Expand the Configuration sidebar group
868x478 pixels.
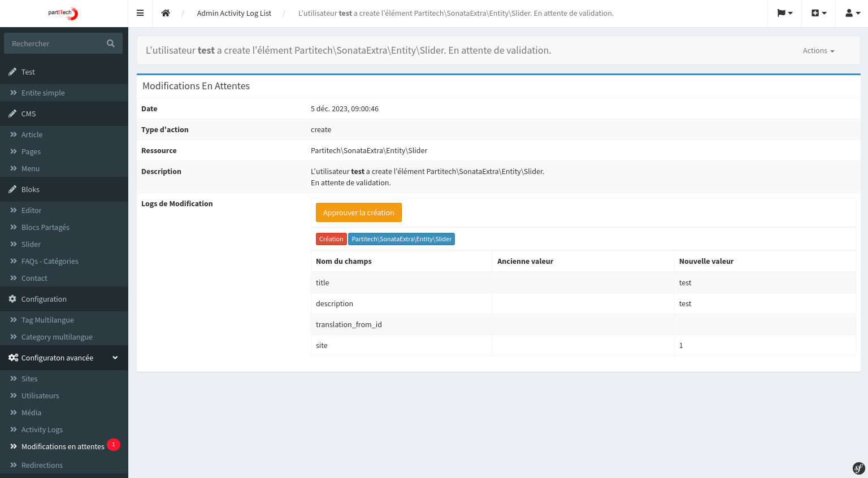coord(44,299)
